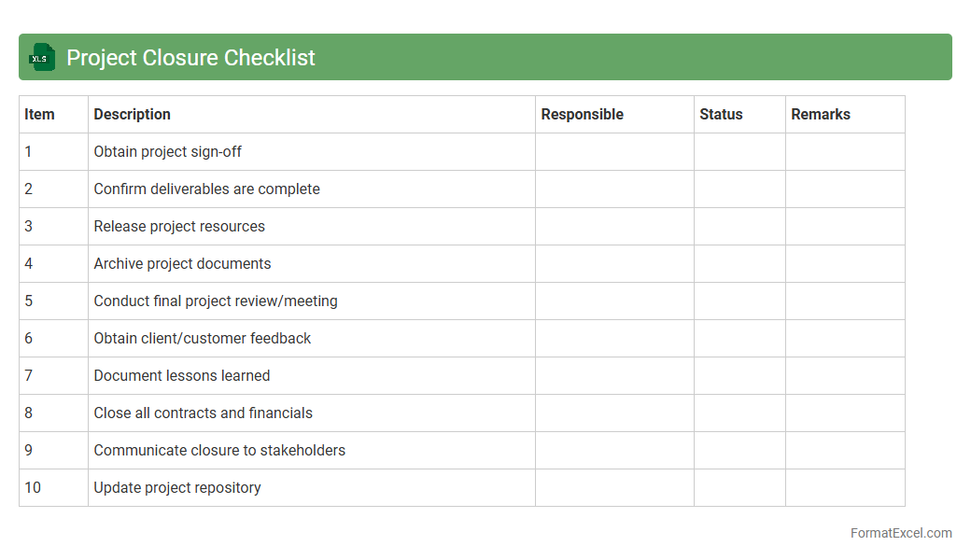The width and height of the screenshot is (971, 560).
Task: Click the Project Closure Checklist title
Action: click(x=190, y=58)
